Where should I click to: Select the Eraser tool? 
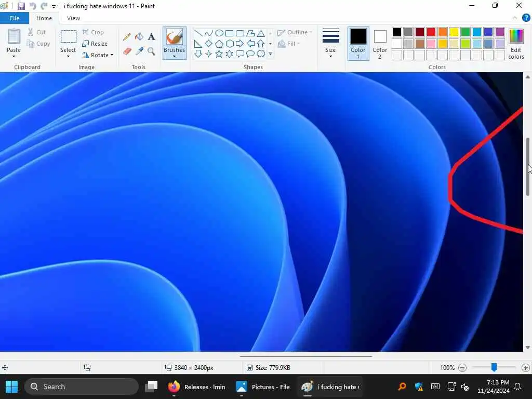pyautogui.click(x=127, y=51)
